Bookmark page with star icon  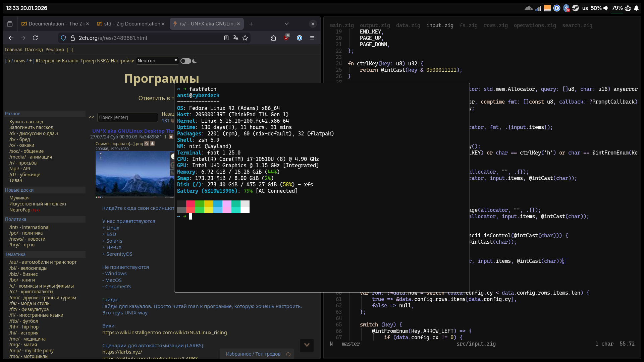point(245,38)
